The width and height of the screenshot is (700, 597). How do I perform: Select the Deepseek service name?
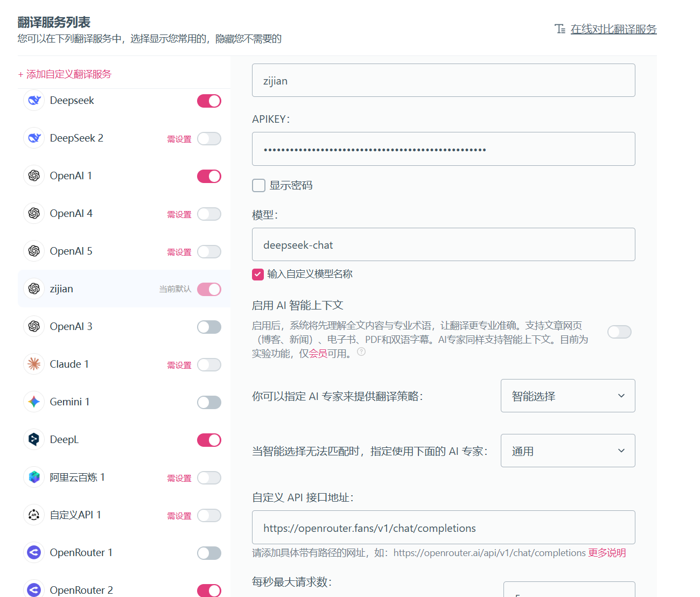click(72, 101)
